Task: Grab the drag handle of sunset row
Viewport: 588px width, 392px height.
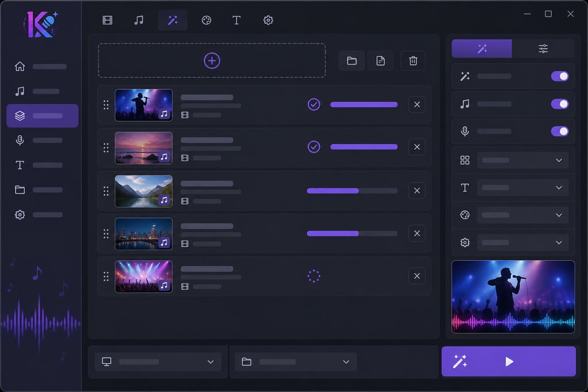Action: coord(106,148)
